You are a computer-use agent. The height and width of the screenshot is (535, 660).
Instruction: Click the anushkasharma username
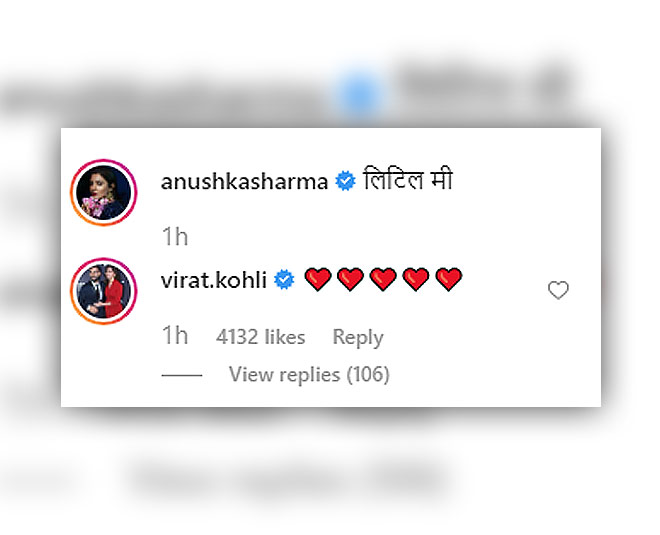244,182
